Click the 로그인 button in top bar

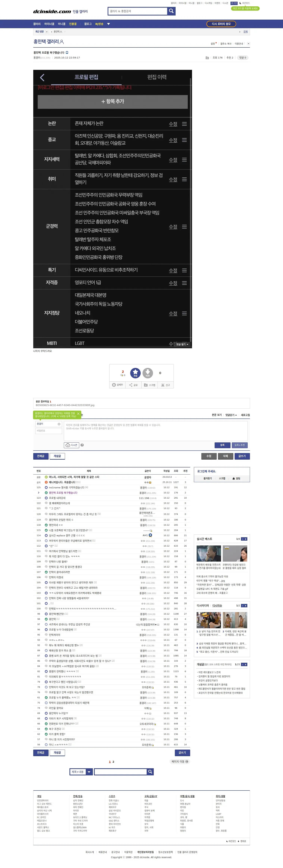(x=234, y=3)
